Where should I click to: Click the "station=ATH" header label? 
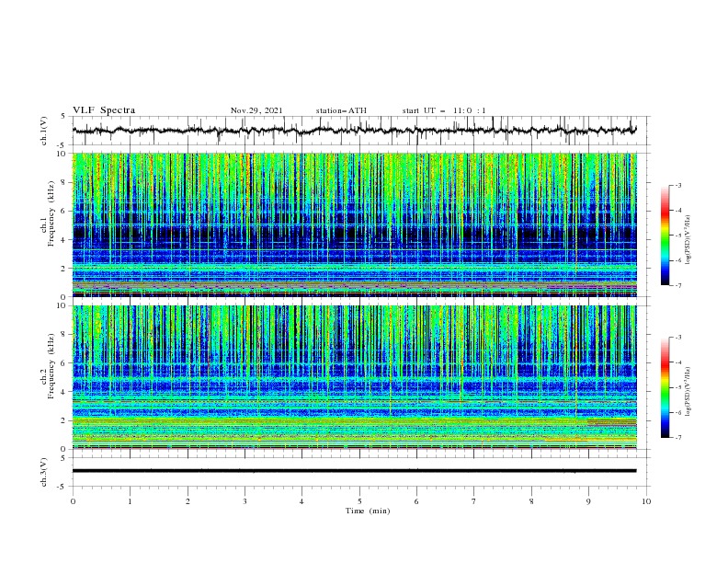point(341,110)
